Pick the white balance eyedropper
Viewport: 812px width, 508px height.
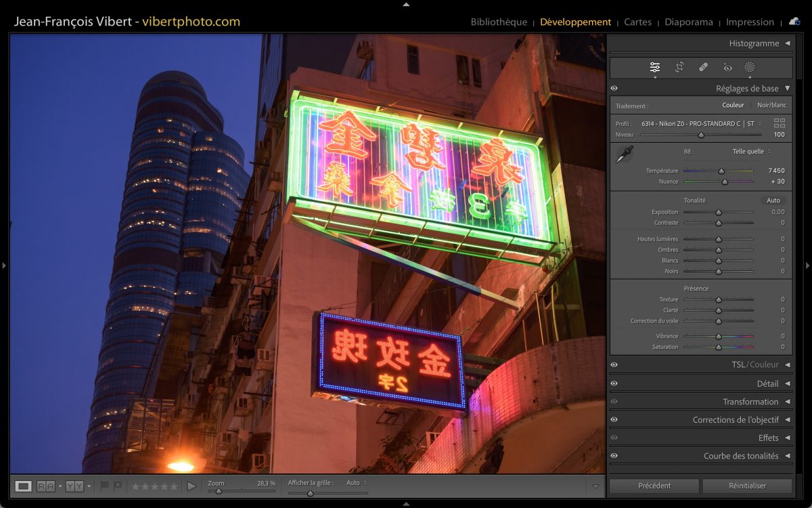pos(623,154)
